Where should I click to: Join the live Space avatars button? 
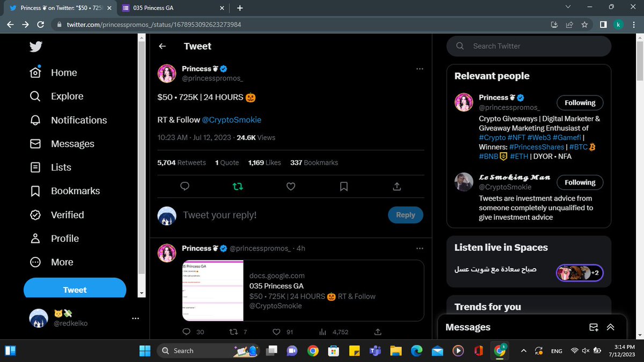(x=580, y=273)
